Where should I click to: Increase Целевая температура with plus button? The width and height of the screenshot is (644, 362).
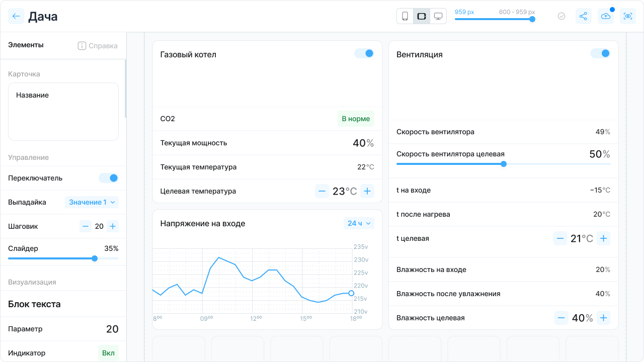[367, 191]
